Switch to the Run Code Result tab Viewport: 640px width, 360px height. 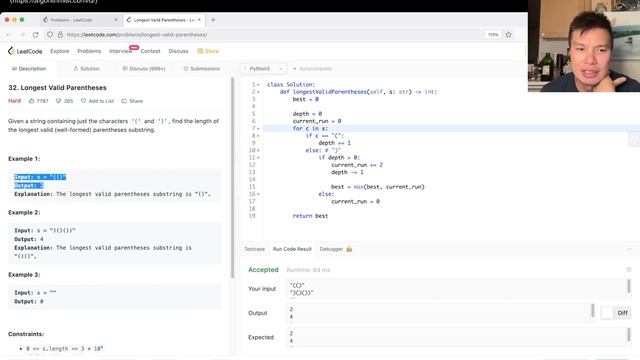point(292,249)
